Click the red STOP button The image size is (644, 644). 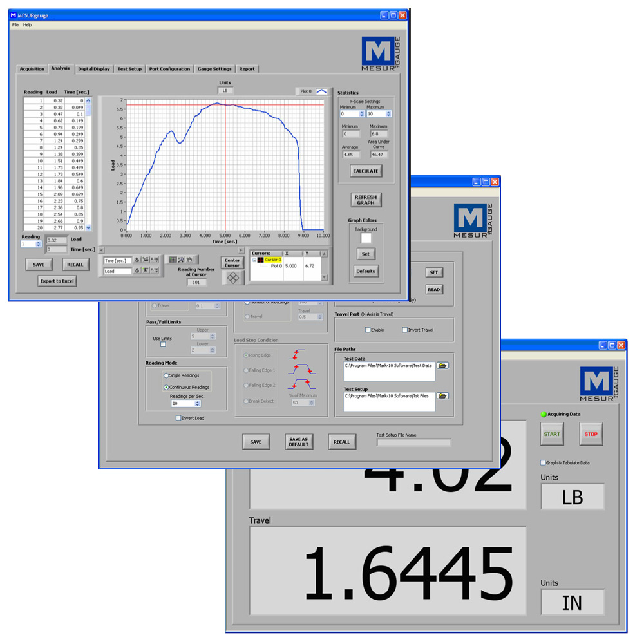(x=591, y=434)
